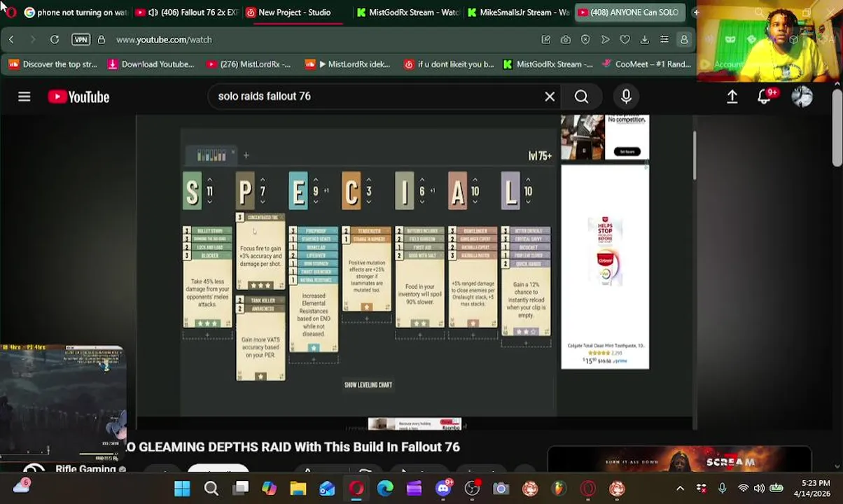Viewport: 843px width, 504px height.
Task: Open the Scream movie banner ad
Action: (x=679, y=460)
